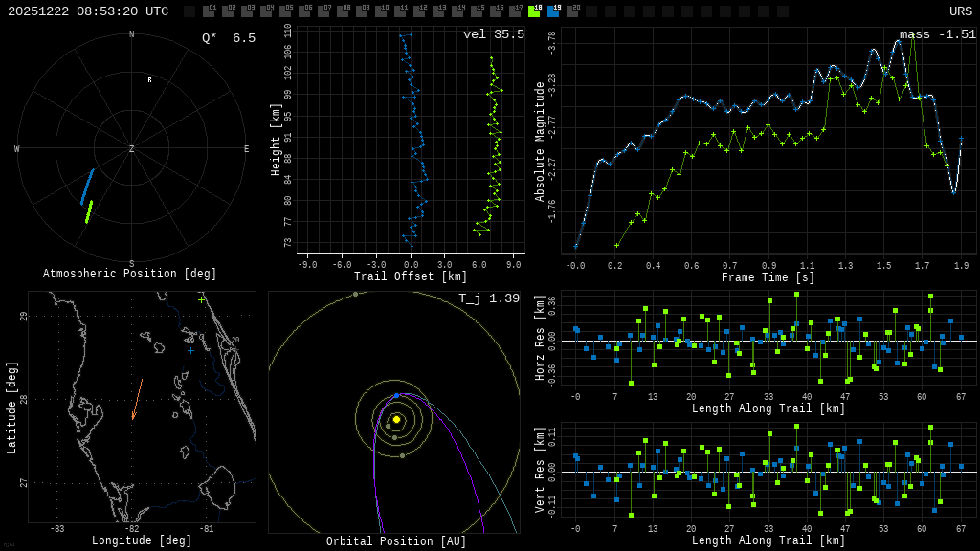980x551 pixels.
Task: Click the gray station 10 indicator box
Action: (381, 11)
